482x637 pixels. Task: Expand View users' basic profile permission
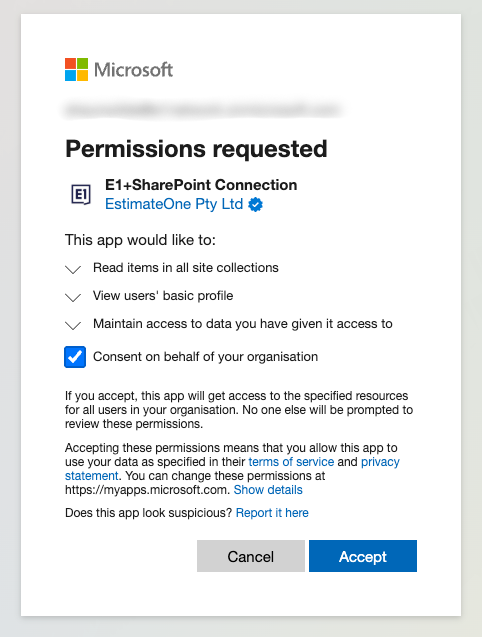pyautogui.click(x=73, y=297)
